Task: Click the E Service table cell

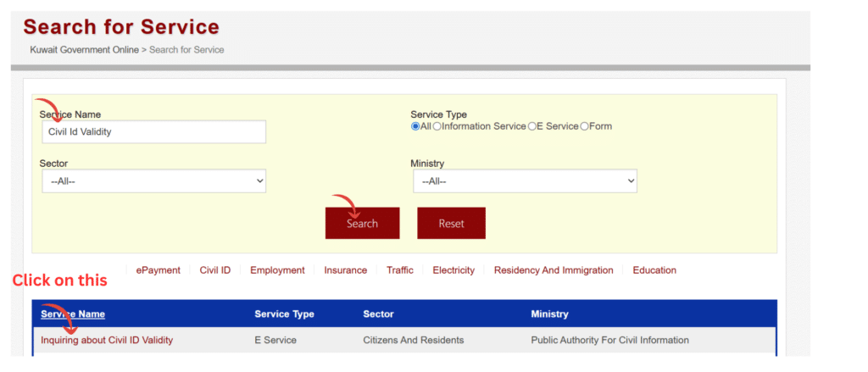Action: click(x=275, y=340)
